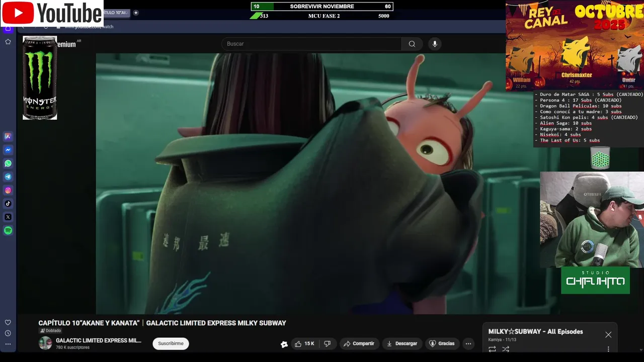The height and width of the screenshot is (362, 644).
Task: Open Instagram from the browser sidebar
Action: [8, 191]
